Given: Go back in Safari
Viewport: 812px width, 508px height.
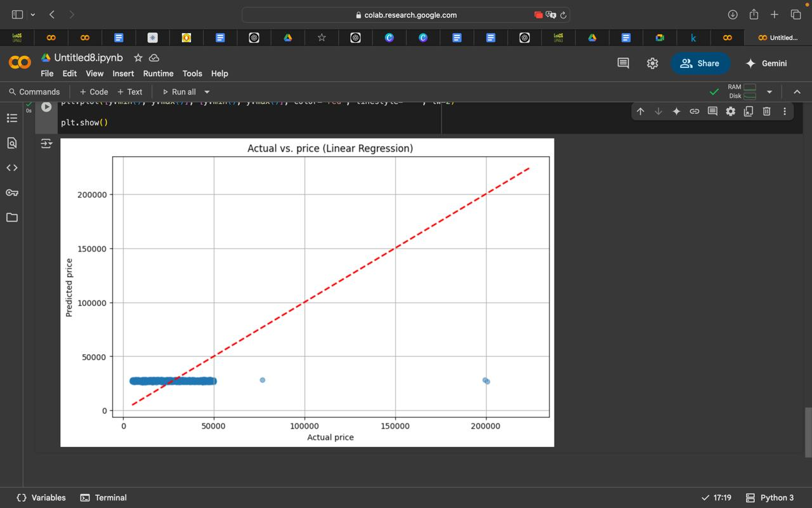Looking at the screenshot, I should (x=52, y=15).
